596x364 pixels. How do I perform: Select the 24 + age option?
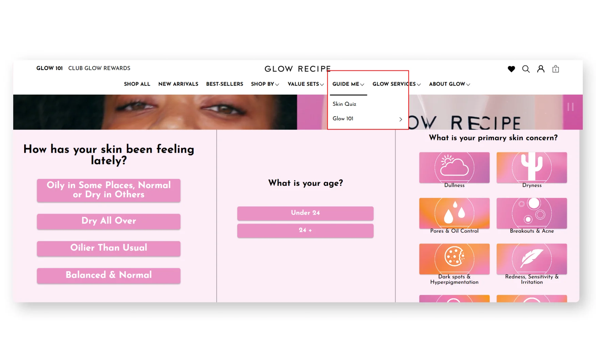[305, 230]
